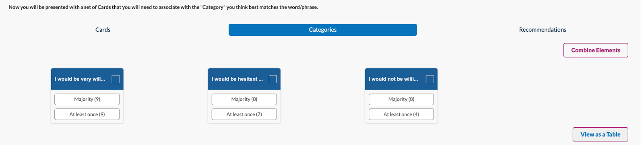Open Majority (0) under 'I would not be willi...'
The image size is (644, 145).
coord(401,99)
